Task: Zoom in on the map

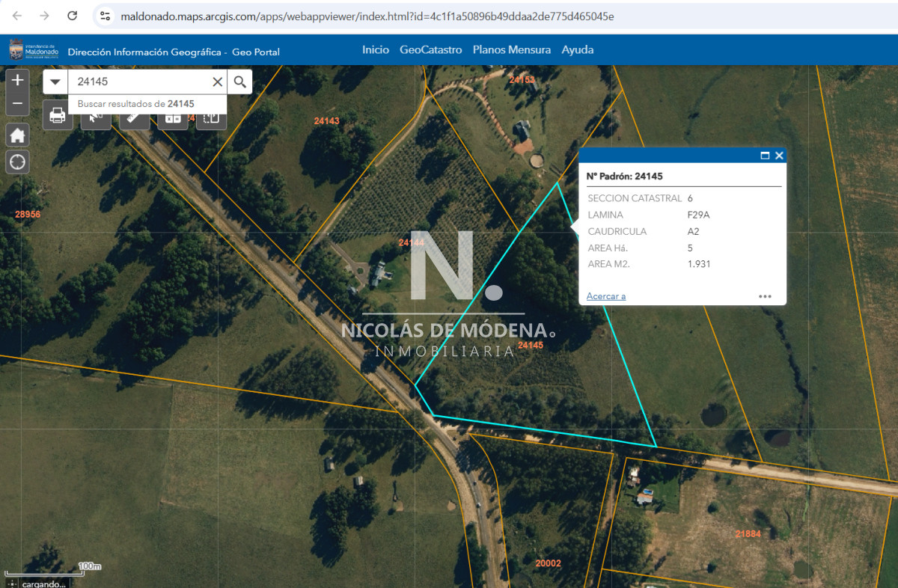Action: pyautogui.click(x=17, y=80)
